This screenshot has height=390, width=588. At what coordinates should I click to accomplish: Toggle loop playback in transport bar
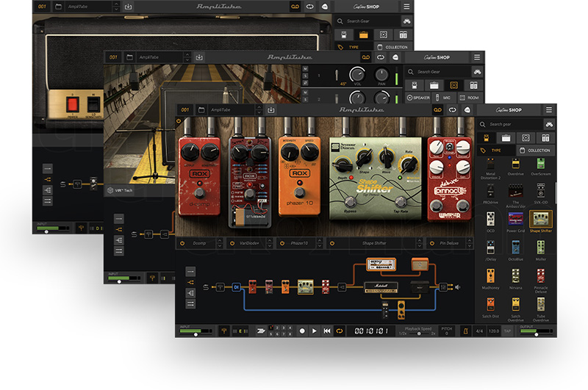coord(340,331)
